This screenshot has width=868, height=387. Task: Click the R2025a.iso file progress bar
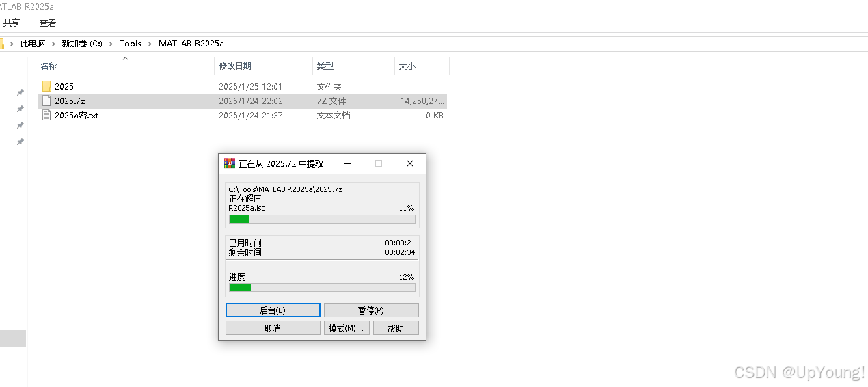coord(322,219)
